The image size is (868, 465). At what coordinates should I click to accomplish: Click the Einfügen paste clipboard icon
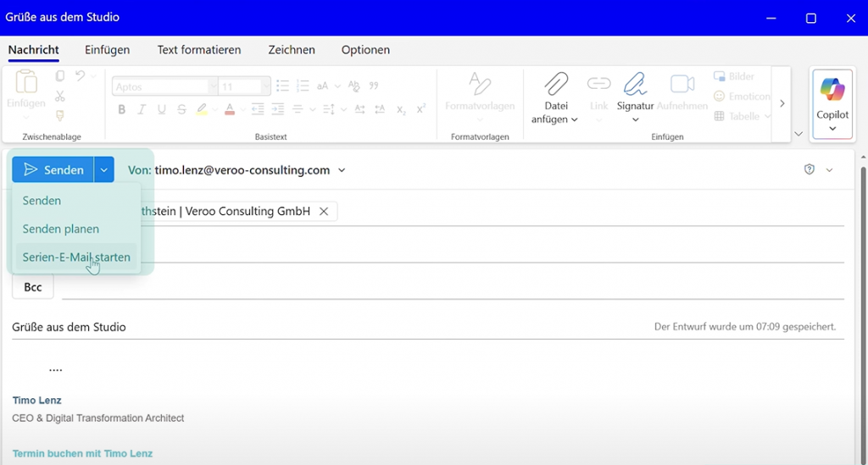26,82
